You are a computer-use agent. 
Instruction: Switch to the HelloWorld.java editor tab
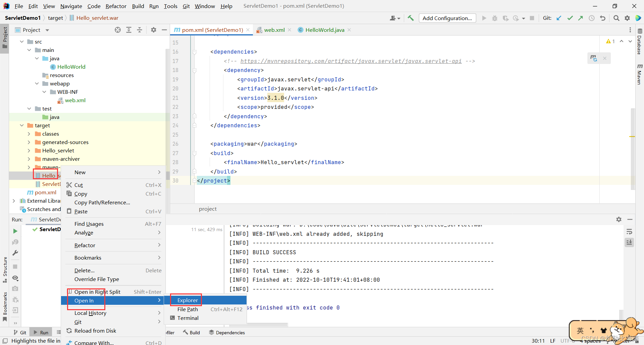(x=324, y=30)
